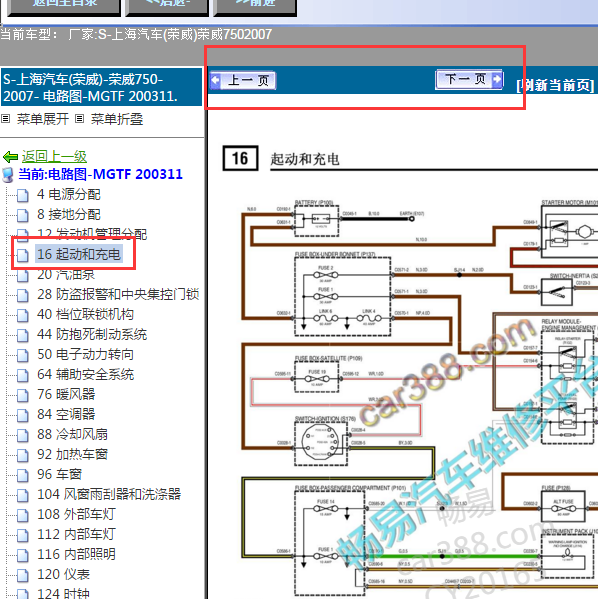Image resolution: width=598 pixels, height=599 pixels.
Task: Click page icon beside 50 电子动力转向
Action: point(23,355)
